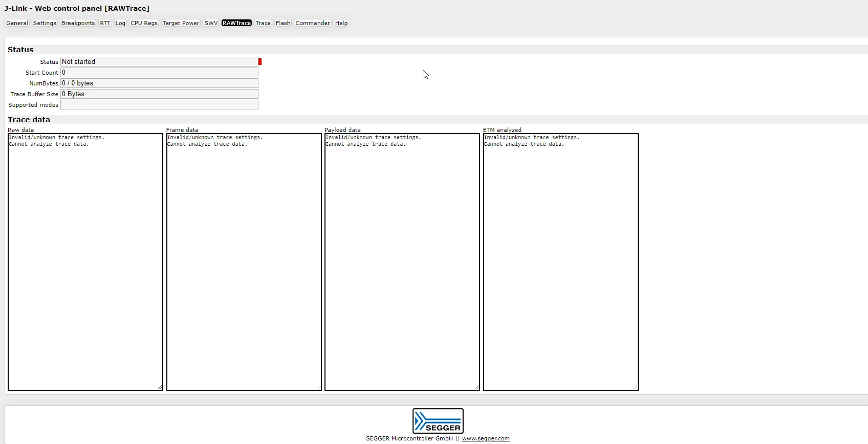Viewport: 868px width, 444px height.
Task: Click inside the Payload data text area
Action: pyautogui.click(x=402, y=262)
